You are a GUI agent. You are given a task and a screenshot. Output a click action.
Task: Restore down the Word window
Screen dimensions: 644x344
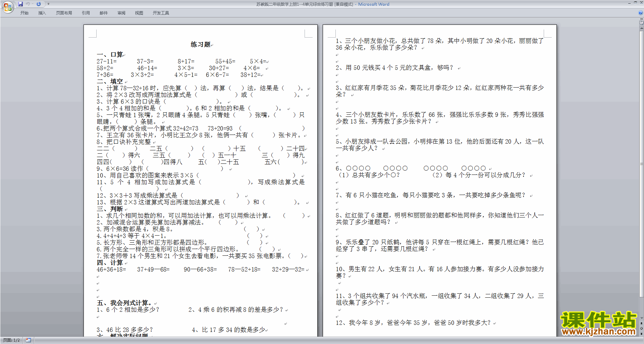(x=635, y=3)
